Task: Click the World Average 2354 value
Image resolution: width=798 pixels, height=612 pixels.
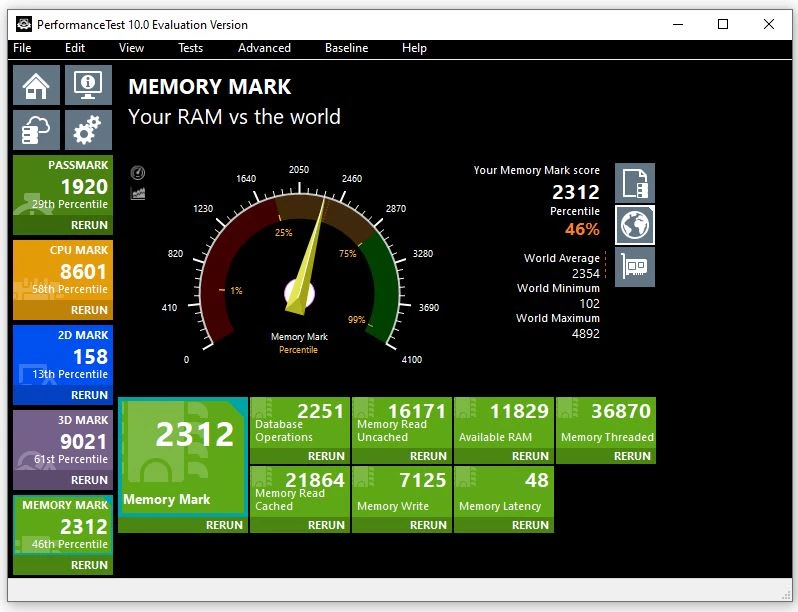Action: [585, 274]
